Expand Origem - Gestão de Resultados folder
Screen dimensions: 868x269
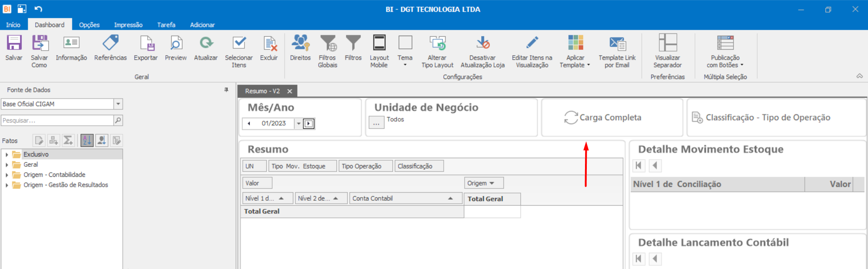point(7,185)
